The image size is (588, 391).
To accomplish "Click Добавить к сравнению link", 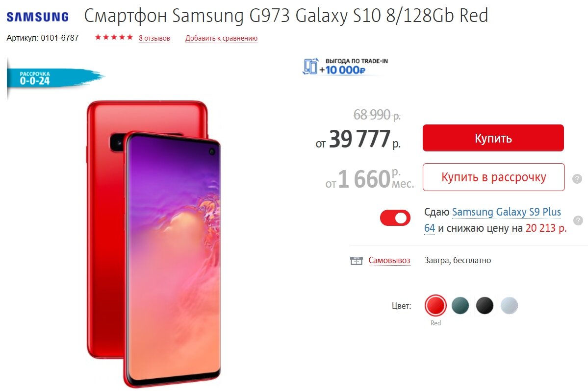I will point(221,38).
